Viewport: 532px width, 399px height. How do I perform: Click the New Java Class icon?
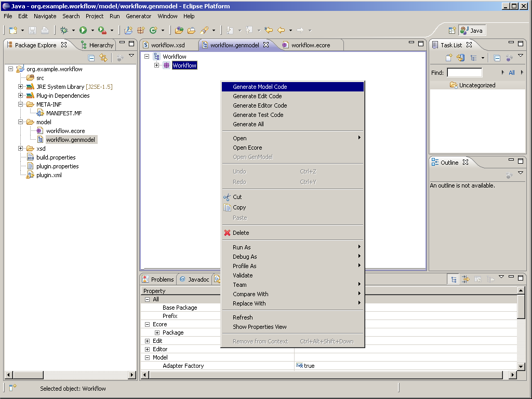tap(154, 30)
